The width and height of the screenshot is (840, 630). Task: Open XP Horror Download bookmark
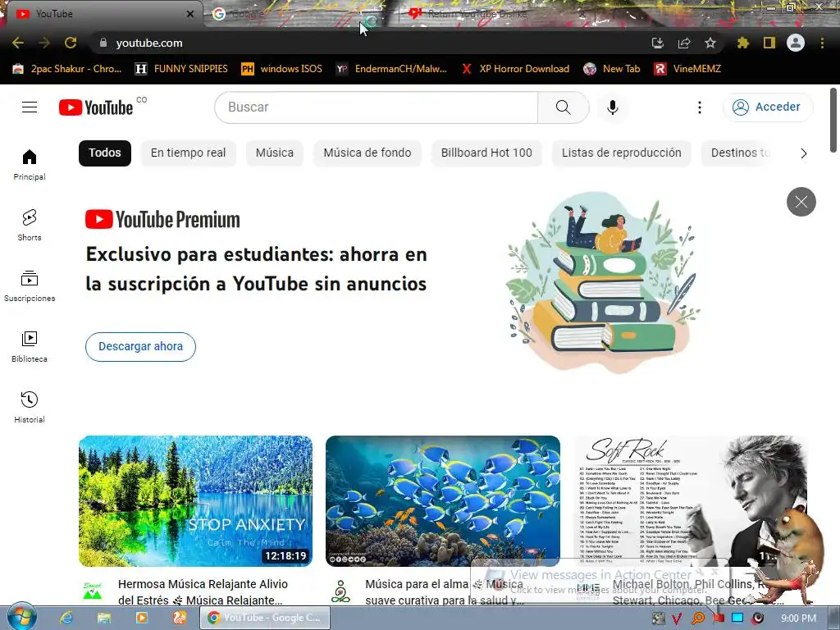click(515, 69)
